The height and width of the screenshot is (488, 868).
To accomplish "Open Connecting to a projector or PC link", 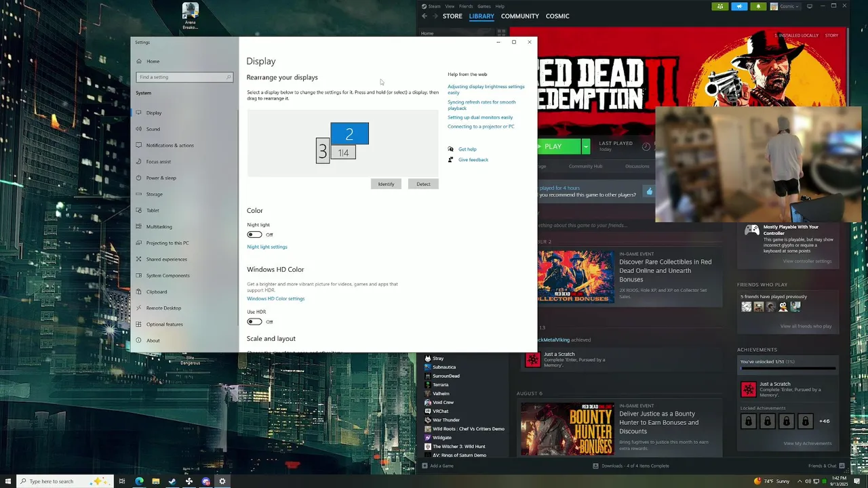I will [x=481, y=126].
